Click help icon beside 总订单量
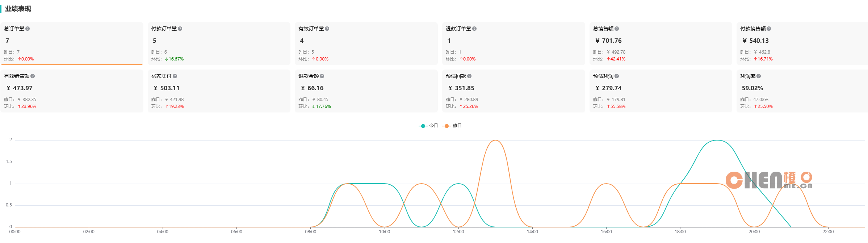Screen dimensions: 868x243 pyautogui.click(x=28, y=29)
